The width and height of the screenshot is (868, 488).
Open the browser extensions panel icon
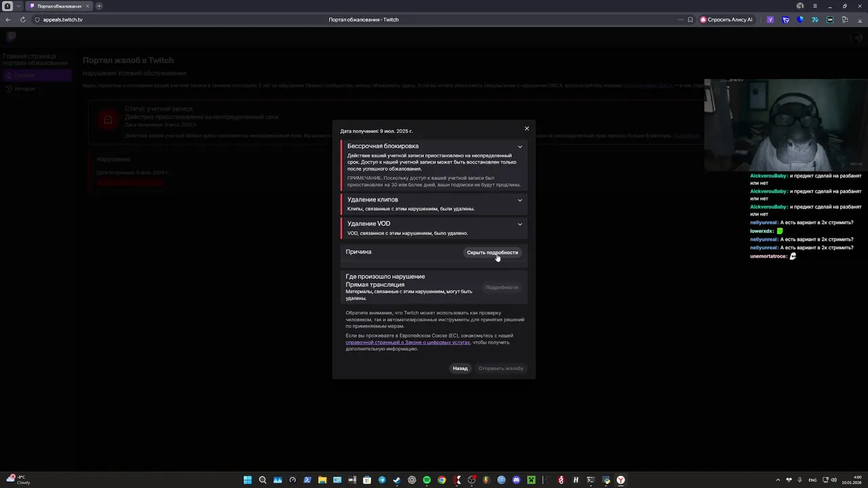click(845, 20)
